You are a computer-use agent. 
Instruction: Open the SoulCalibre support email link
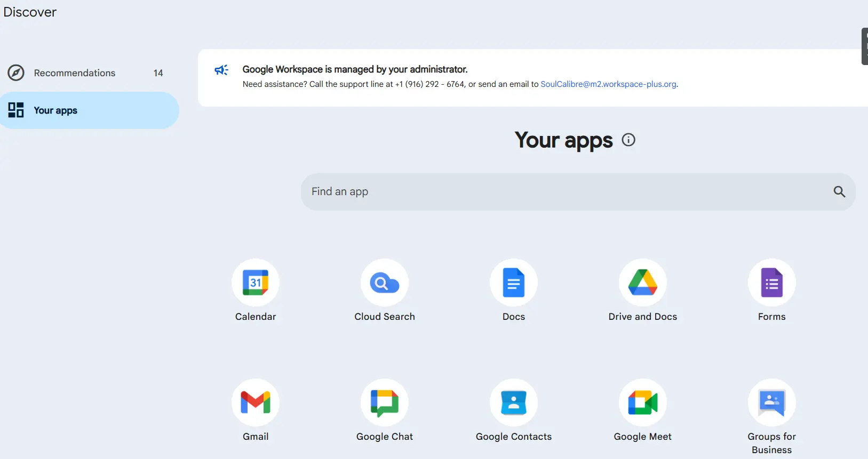[608, 84]
